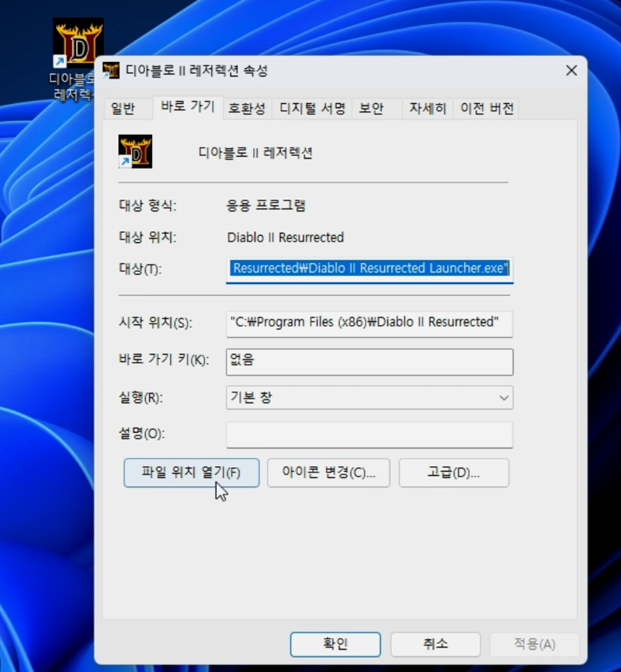Click the 디아블로 II 레저렉션 속성 title text
The width and height of the screenshot is (621, 672).
click(196, 71)
